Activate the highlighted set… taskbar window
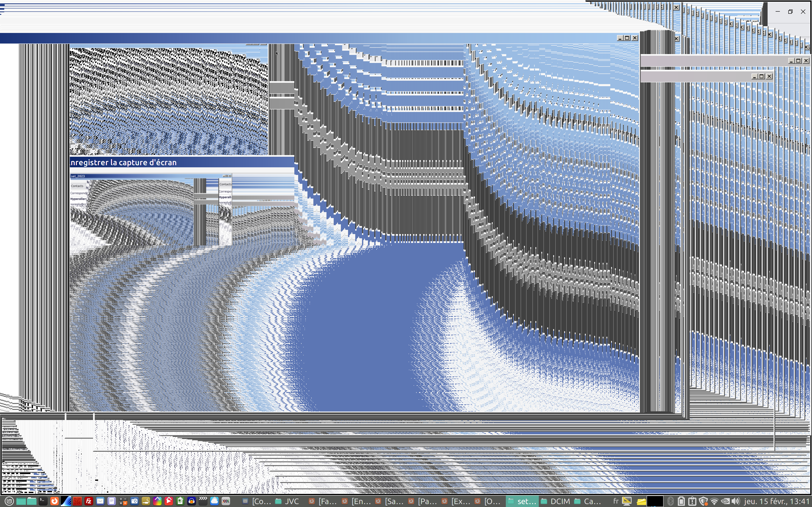Viewport: 812px width, 507px height. 522,501
